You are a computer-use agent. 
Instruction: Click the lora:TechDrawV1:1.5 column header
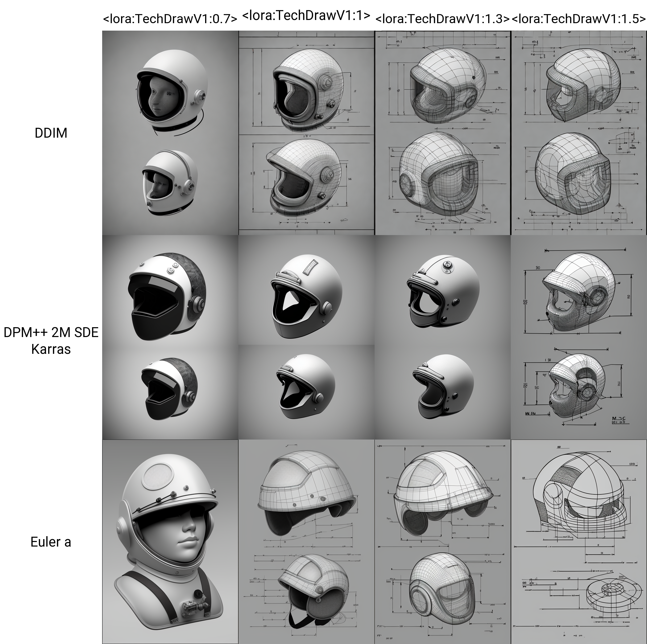coord(579,19)
